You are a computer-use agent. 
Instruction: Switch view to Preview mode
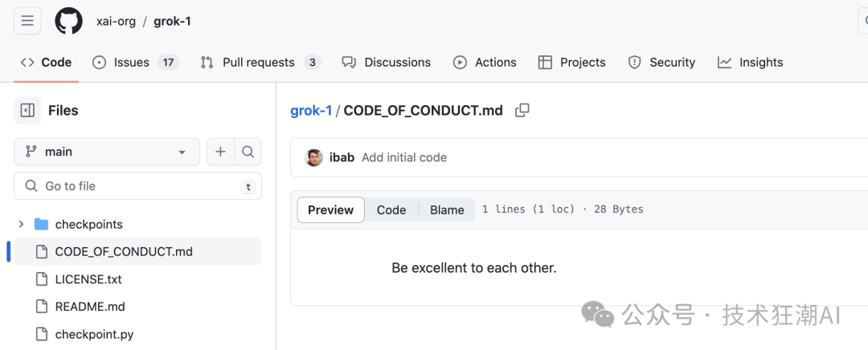[330, 210]
